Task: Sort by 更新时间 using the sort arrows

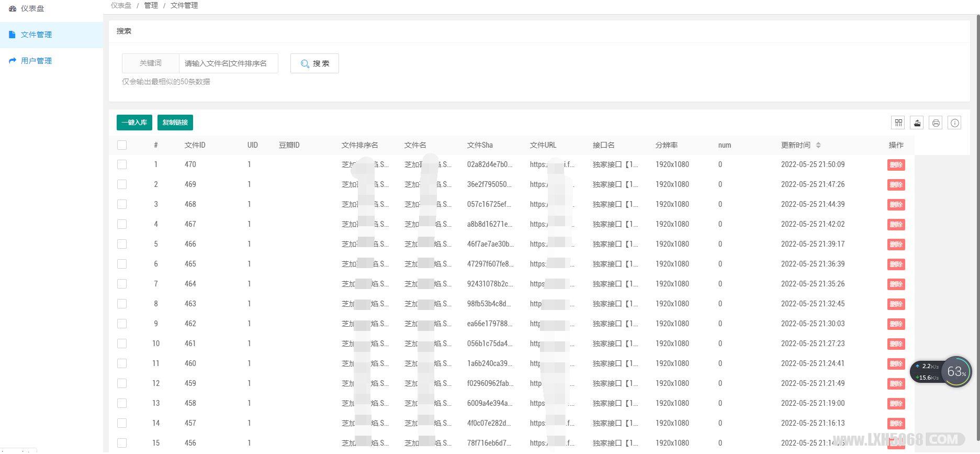Action: pyautogui.click(x=818, y=145)
